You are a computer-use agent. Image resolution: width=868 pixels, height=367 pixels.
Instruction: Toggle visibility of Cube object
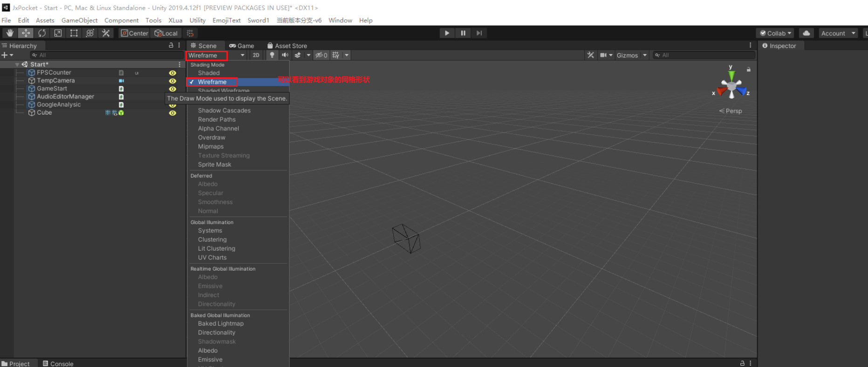point(172,113)
